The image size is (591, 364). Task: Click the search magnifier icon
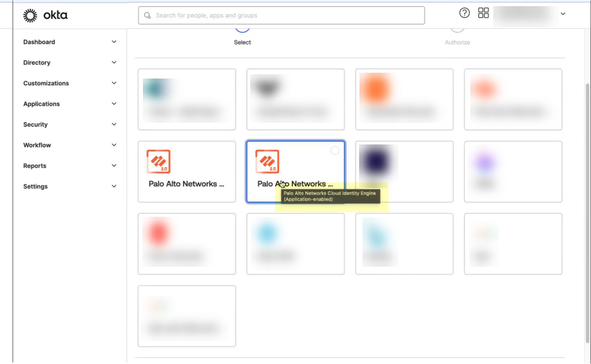[x=148, y=15]
